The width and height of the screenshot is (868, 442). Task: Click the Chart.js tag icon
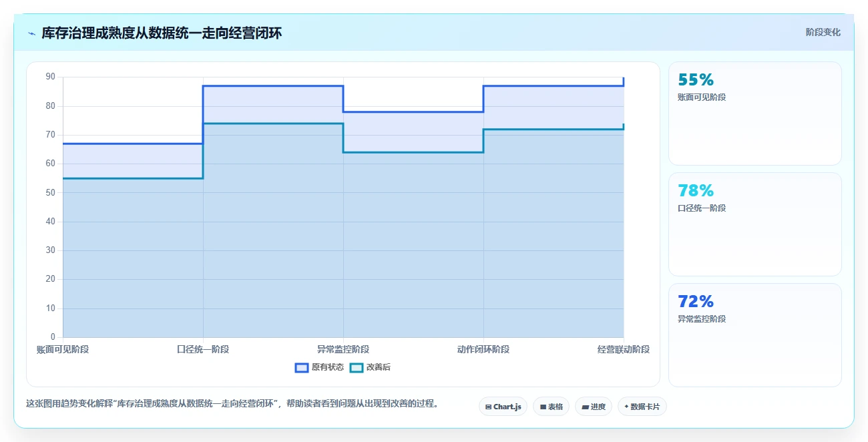point(488,407)
